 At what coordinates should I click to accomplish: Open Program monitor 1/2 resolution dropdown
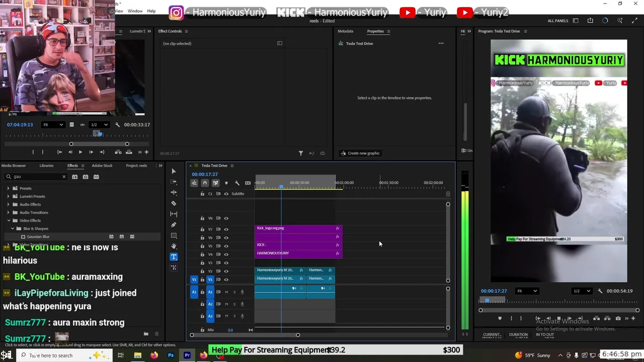pyautogui.click(x=582, y=291)
